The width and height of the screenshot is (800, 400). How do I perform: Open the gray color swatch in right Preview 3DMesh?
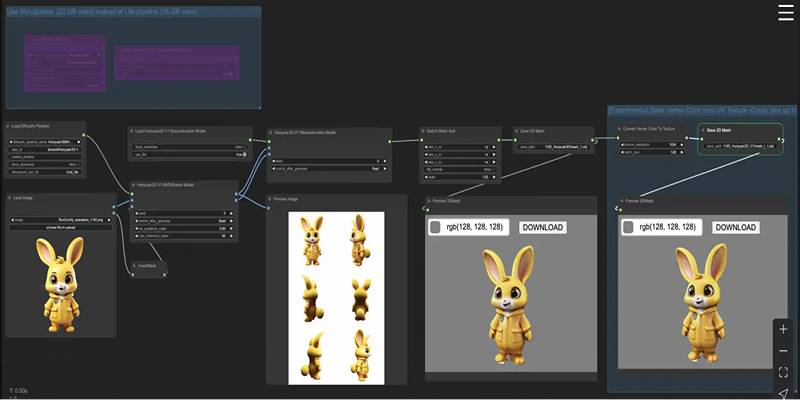pos(628,228)
